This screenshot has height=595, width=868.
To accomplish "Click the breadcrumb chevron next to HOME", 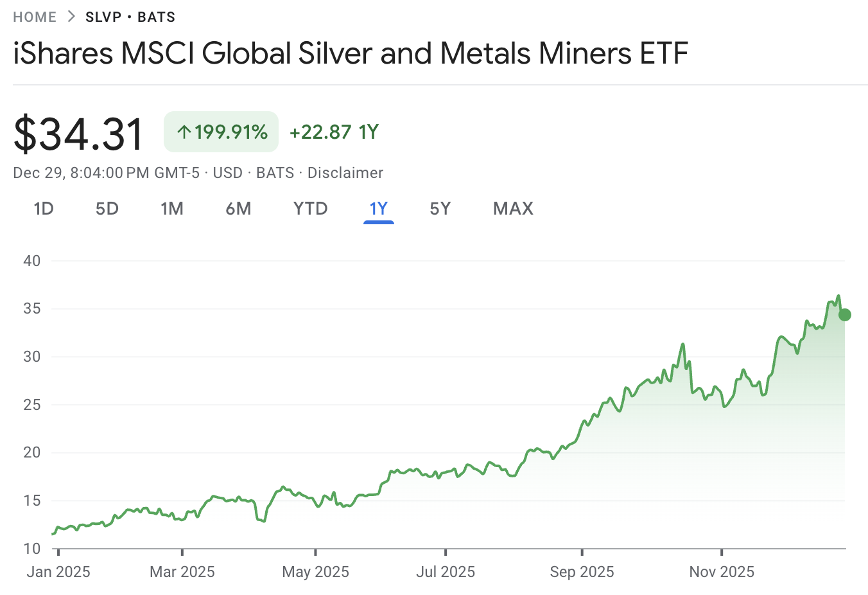I will tap(71, 16).
